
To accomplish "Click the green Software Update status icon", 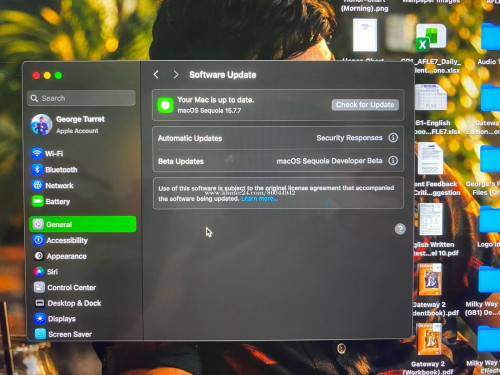I will coord(165,105).
